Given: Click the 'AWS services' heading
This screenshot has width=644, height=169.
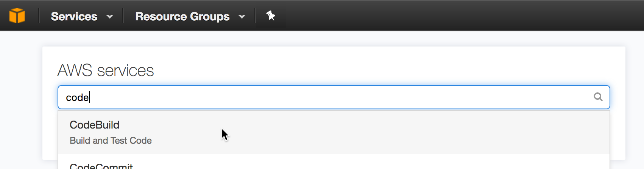Looking at the screenshot, I should [106, 70].
